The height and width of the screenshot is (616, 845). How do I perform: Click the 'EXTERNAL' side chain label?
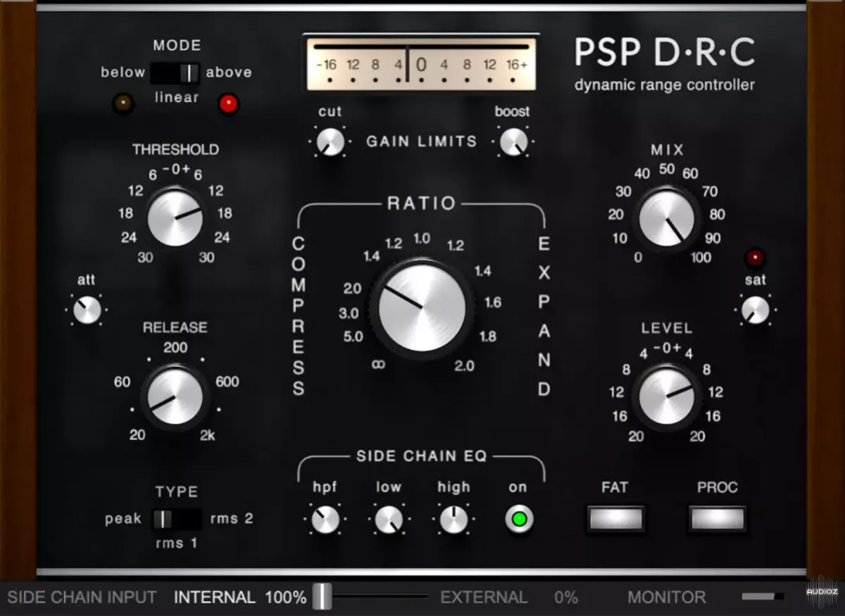(x=484, y=598)
